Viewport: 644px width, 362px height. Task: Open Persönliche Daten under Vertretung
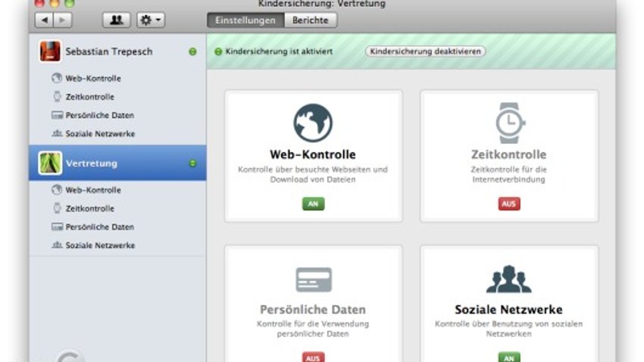point(100,227)
